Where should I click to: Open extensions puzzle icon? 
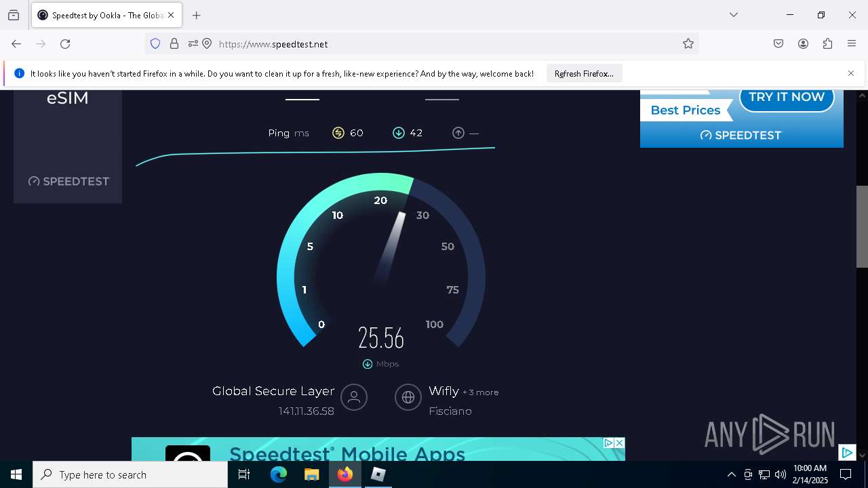point(827,44)
